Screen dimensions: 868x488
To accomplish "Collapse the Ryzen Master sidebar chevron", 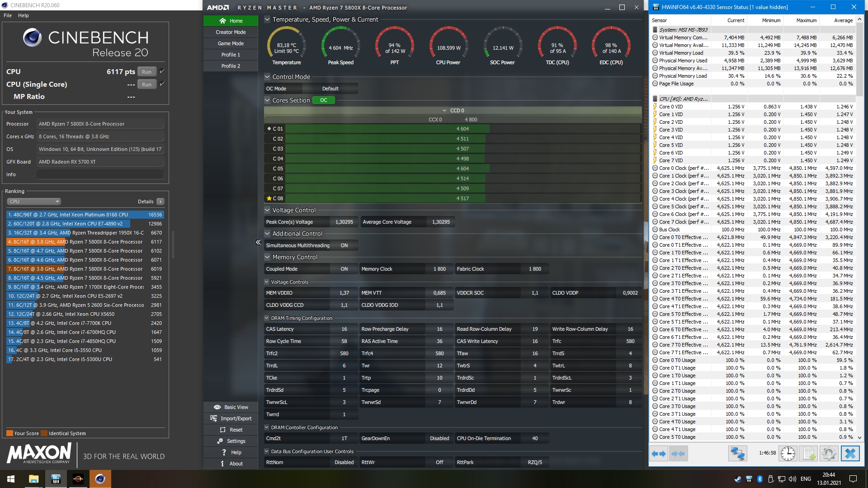I will point(258,242).
